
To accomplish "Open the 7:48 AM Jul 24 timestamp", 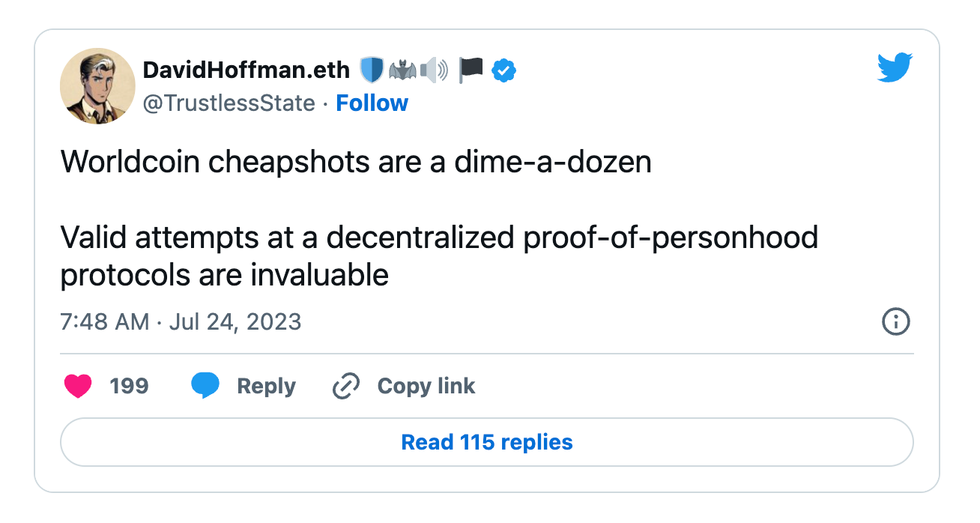I will [181, 322].
